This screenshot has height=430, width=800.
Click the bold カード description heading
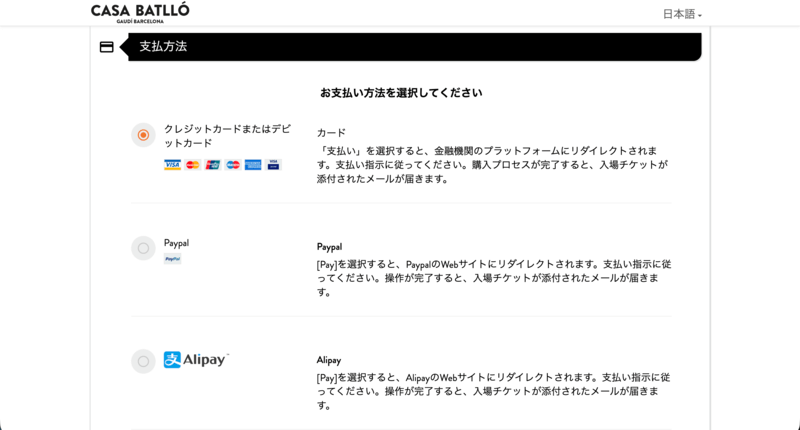click(x=331, y=133)
